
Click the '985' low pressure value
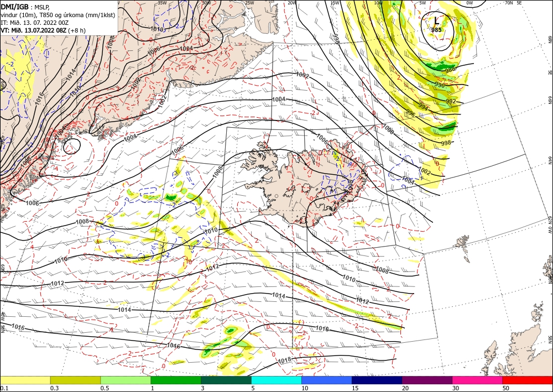(x=436, y=30)
